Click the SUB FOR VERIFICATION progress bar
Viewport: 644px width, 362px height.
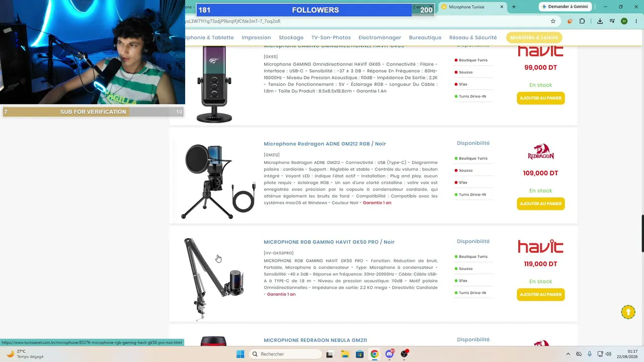pos(93,112)
